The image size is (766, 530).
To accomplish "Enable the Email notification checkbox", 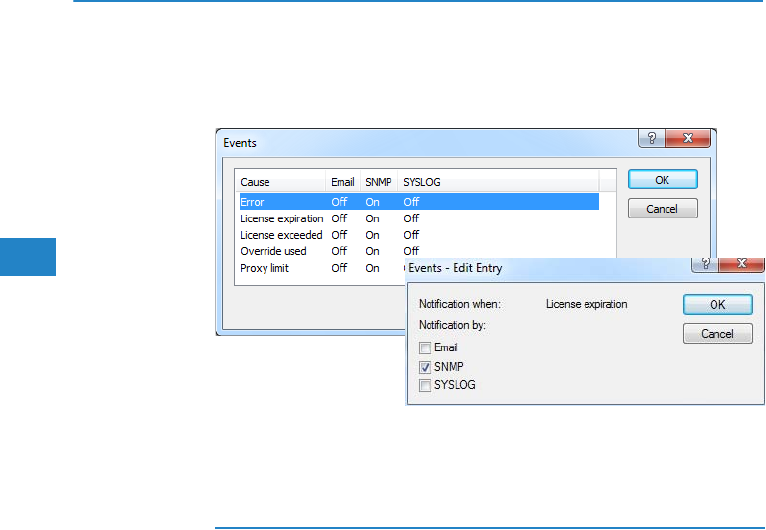I will [x=425, y=348].
